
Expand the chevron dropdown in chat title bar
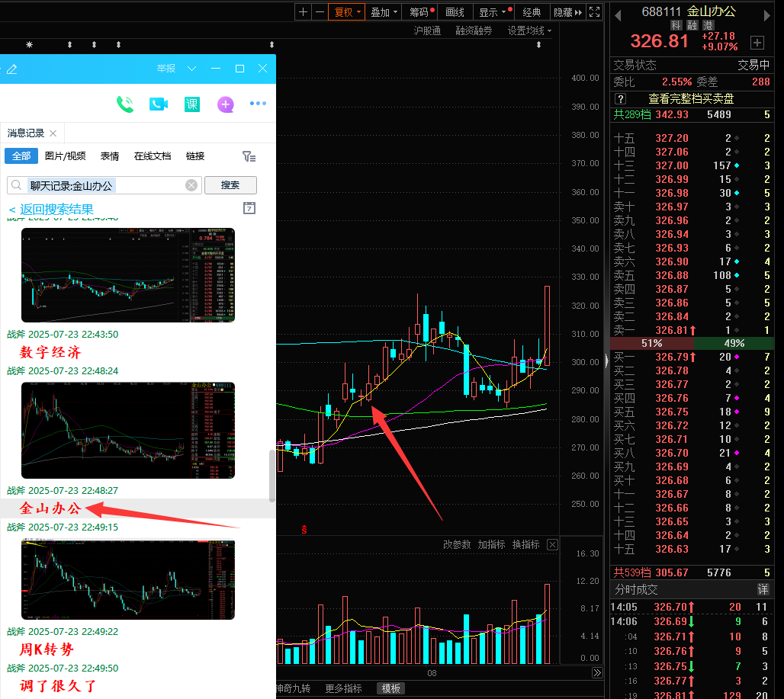pyautogui.click(x=191, y=69)
